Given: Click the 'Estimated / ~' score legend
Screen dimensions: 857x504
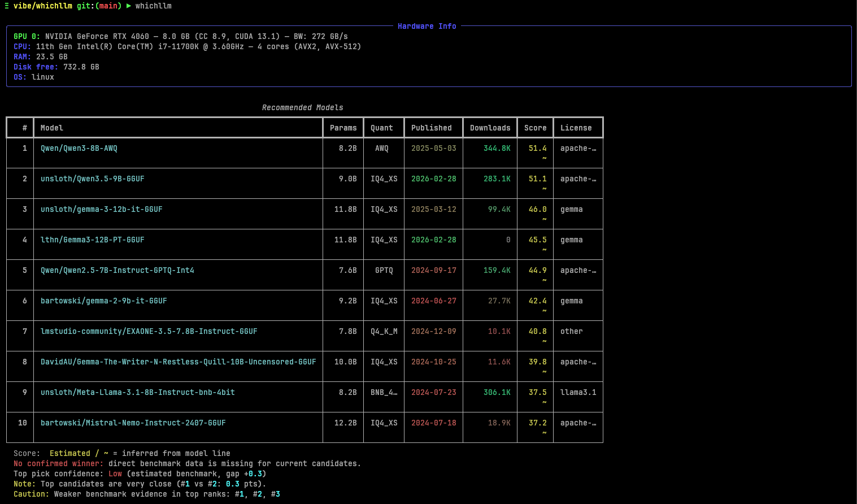Looking at the screenshot, I should (79, 454).
